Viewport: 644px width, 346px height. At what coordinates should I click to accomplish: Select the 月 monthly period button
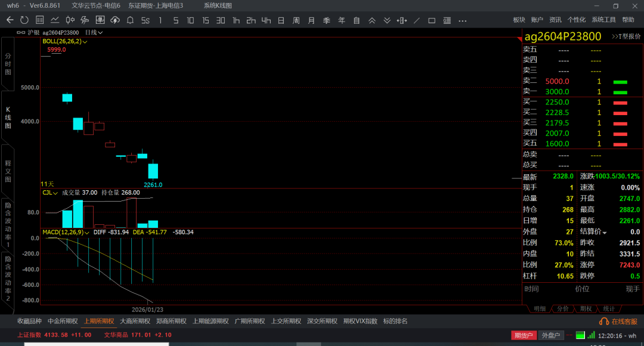311,20
